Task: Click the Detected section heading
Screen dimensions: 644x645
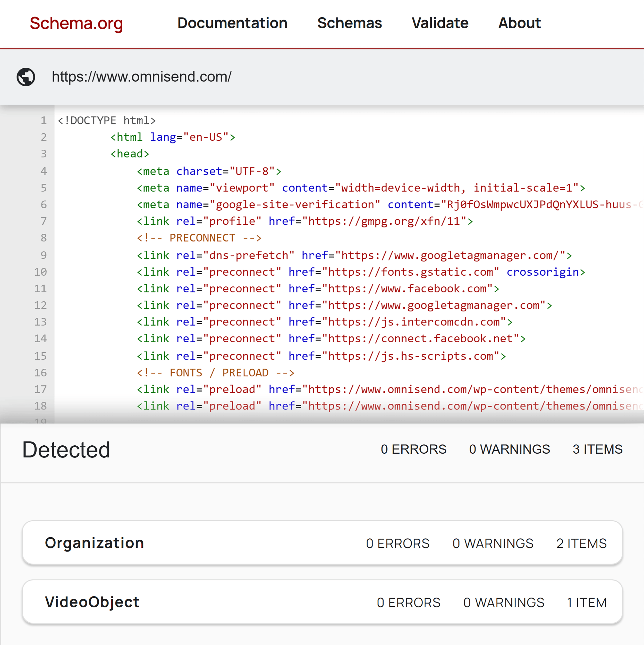Action: pyautogui.click(x=66, y=450)
